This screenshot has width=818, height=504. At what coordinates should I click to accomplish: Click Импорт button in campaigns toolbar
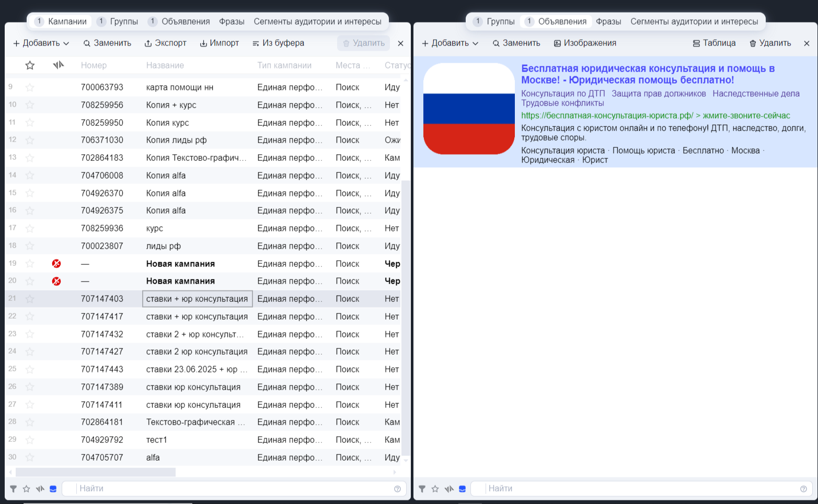[219, 43]
